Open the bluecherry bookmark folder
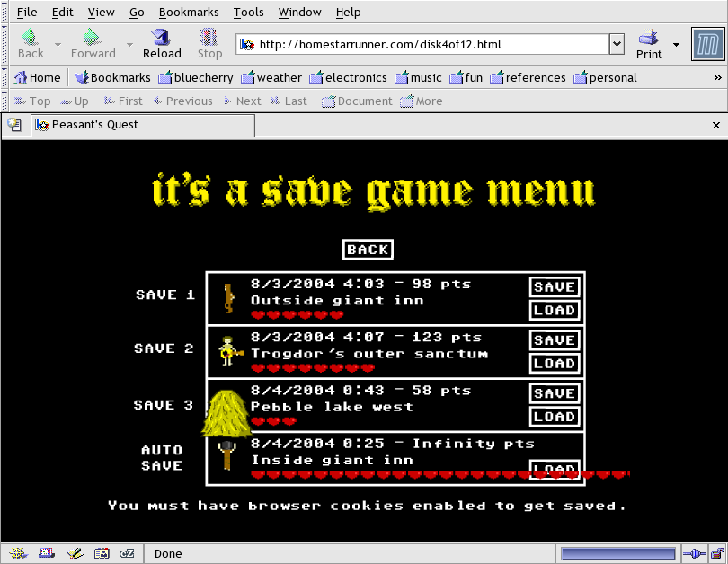This screenshot has width=728, height=564. [x=196, y=77]
